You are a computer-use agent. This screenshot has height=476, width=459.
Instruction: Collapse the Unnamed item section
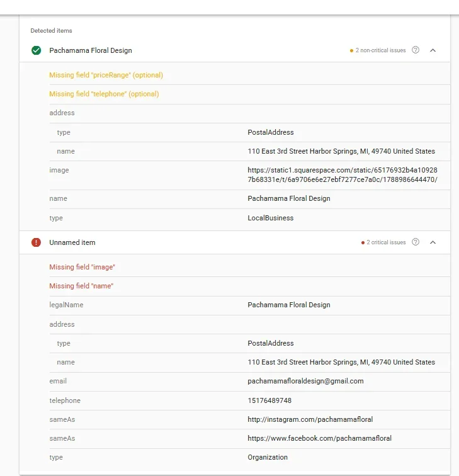click(433, 242)
